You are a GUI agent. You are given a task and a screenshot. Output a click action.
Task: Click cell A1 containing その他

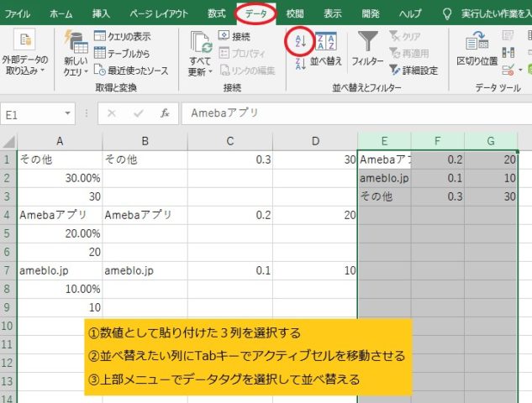(x=60, y=160)
